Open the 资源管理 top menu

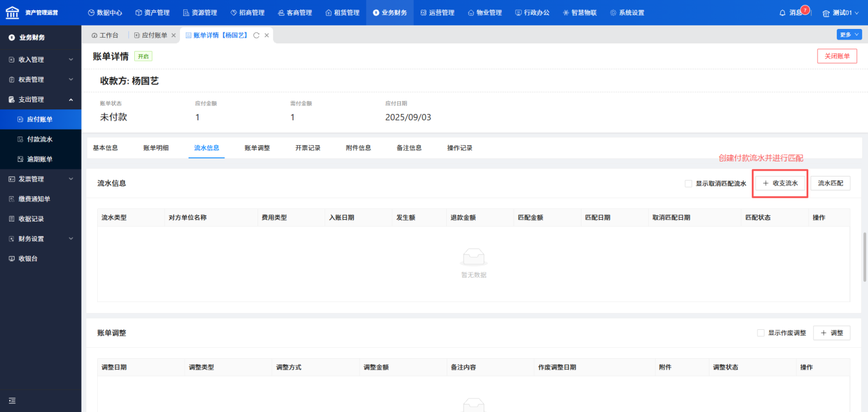click(200, 13)
